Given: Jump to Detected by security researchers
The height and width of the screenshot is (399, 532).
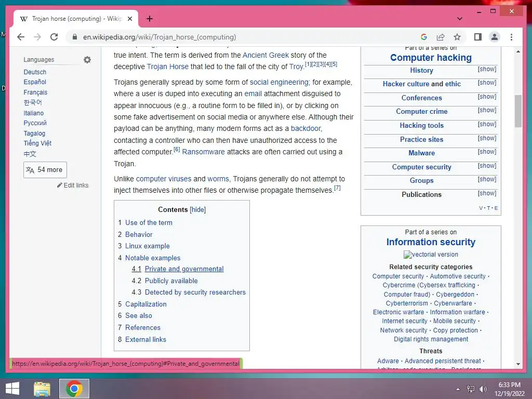Looking at the screenshot, I should pos(195,292).
